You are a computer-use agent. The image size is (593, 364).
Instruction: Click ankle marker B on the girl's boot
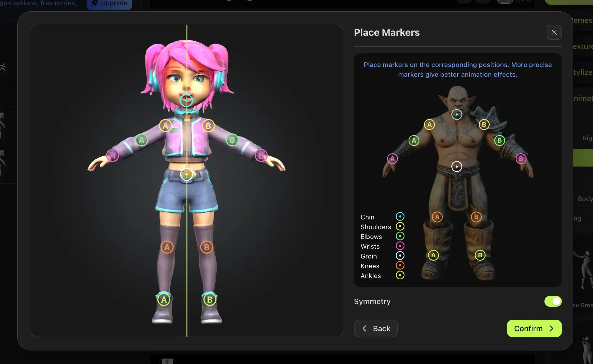click(209, 299)
